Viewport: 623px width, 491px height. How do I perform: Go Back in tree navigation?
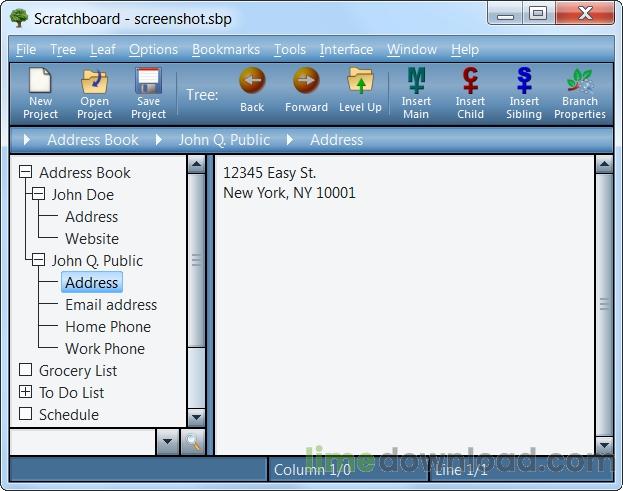tap(252, 82)
